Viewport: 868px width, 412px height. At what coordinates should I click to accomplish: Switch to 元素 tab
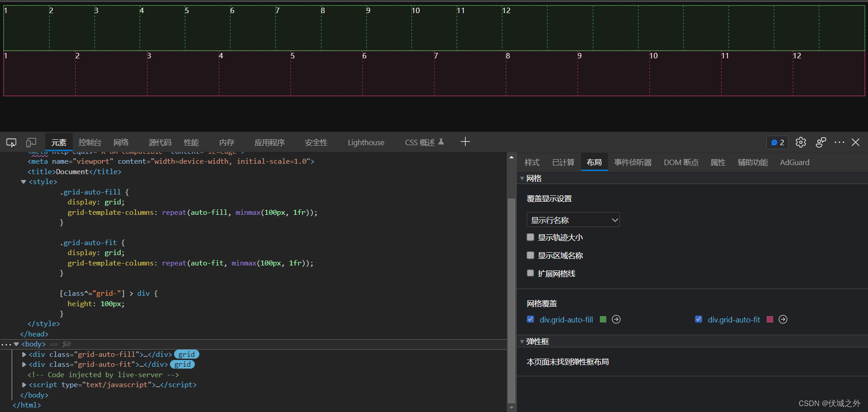tap(59, 142)
